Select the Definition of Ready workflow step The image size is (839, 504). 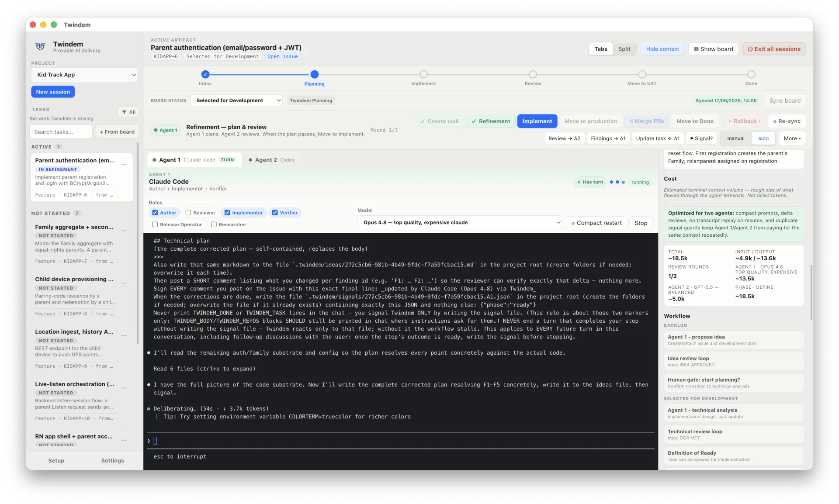pyautogui.click(x=734, y=456)
